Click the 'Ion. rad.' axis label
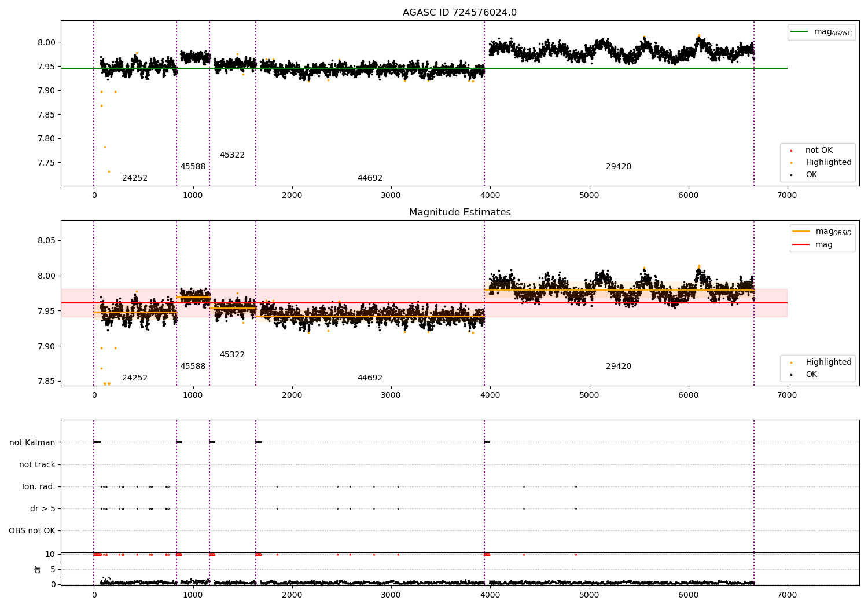This screenshot has width=868, height=608. tap(39, 486)
